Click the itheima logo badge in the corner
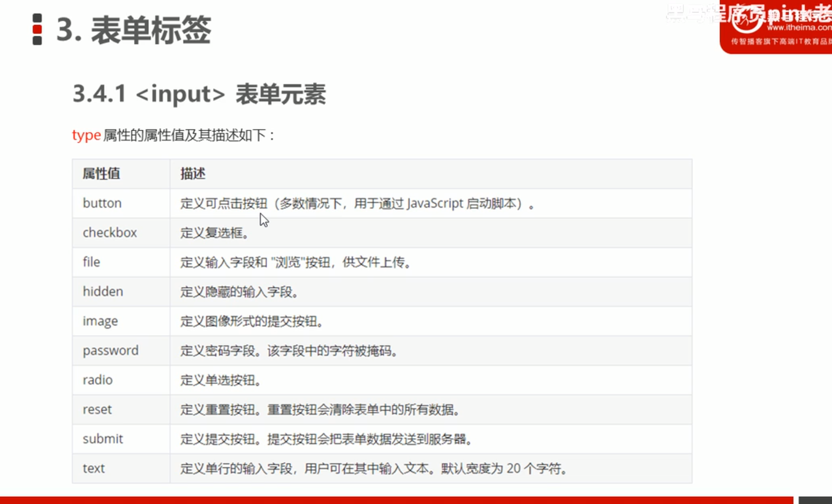Viewport: 832px width, 504px height. click(776, 27)
